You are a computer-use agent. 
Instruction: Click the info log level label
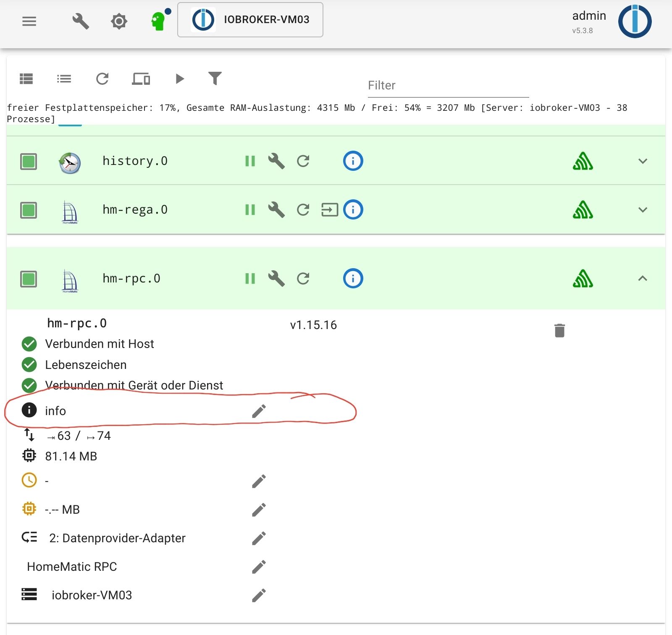click(55, 411)
